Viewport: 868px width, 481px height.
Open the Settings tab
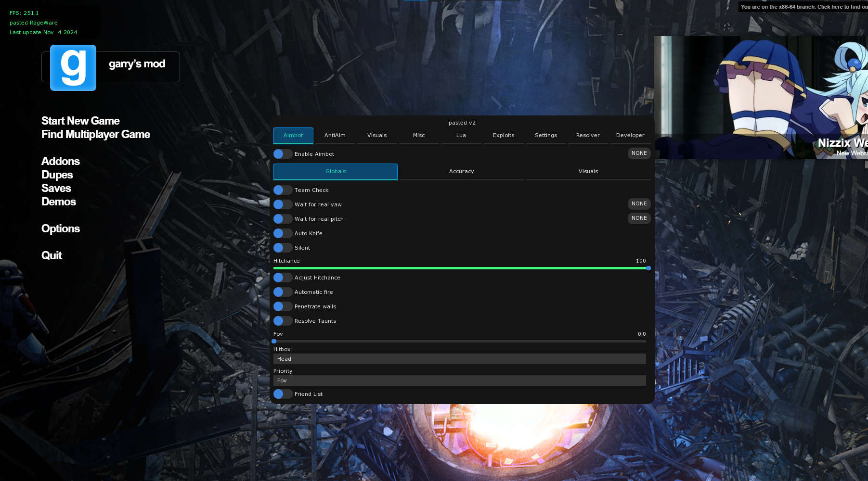coord(546,136)
